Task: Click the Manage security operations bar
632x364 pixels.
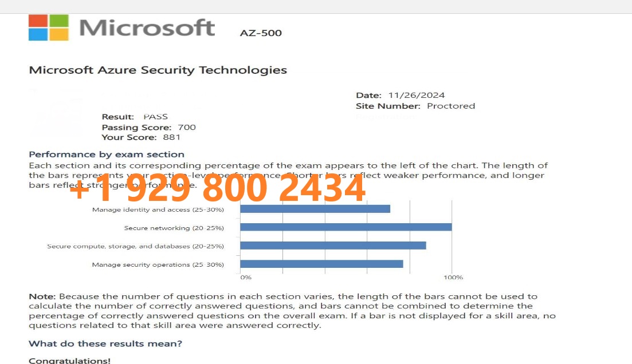Action: pyautogui.click(x=321, y=264)
